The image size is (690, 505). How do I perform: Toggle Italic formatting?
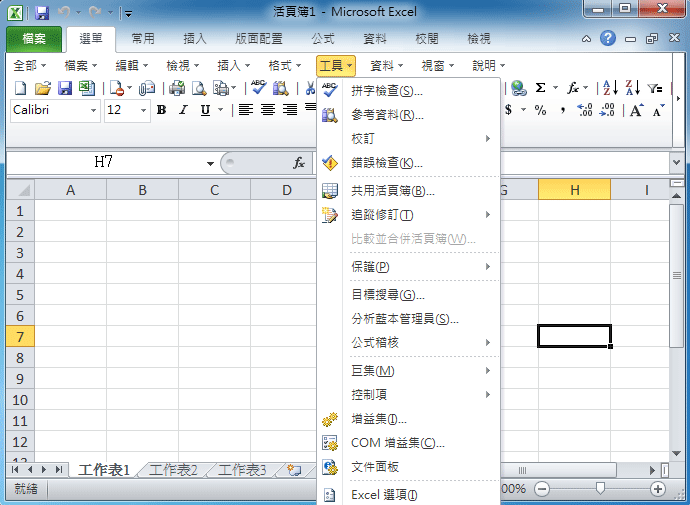click(x=183, y=110)
